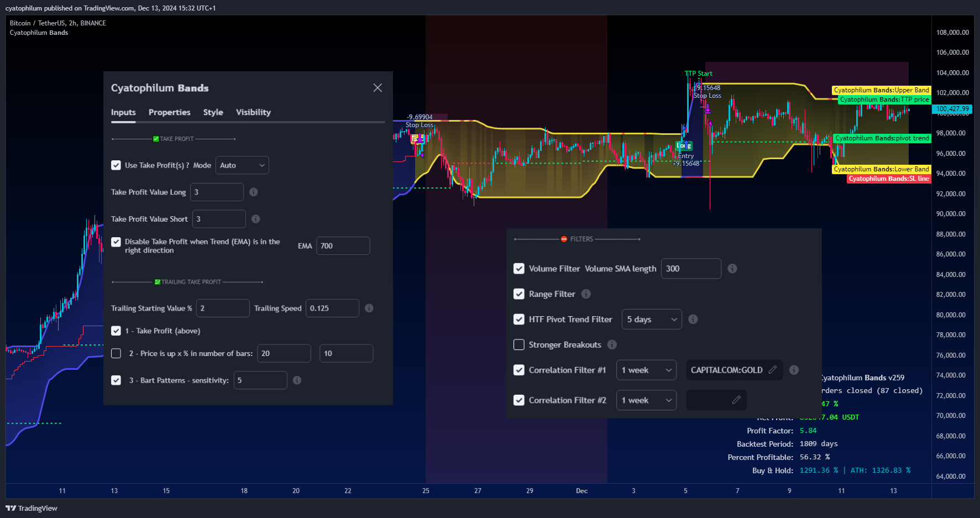The width and height of the screenshot is (980, 518).
Task: Show info icon next to Trailing Speed
Action: (369, 308)
